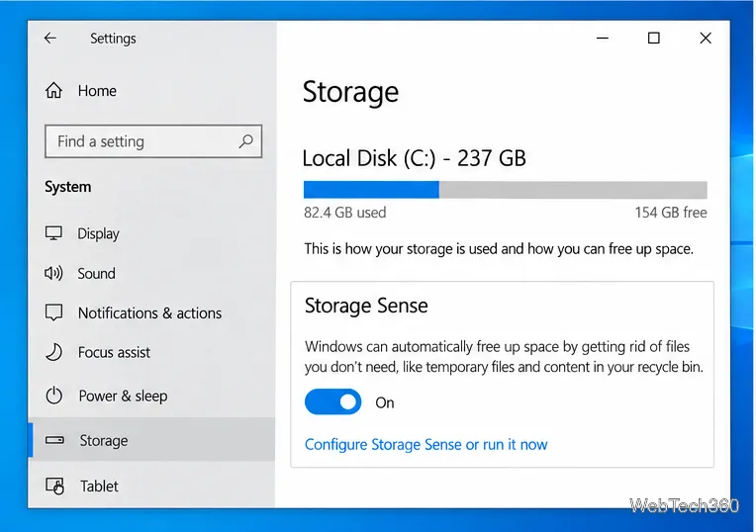Maximize the Settings window
This screenshot has width=756, height=532.
(x=654, y=38)
